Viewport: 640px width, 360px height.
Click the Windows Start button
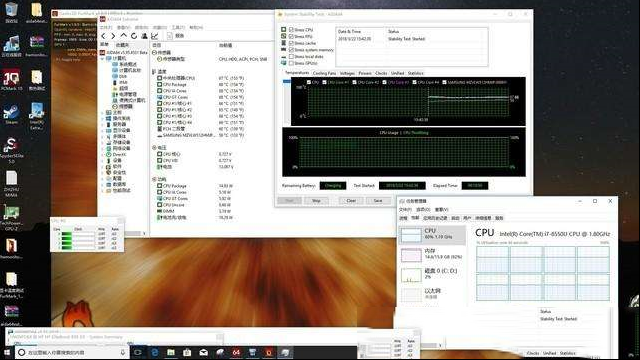click(7, 352)
